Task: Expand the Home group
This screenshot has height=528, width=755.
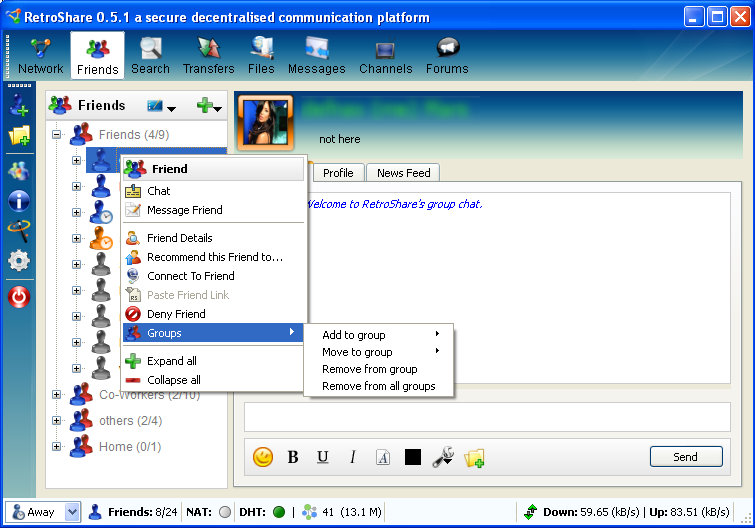Action: click(57, 447)
